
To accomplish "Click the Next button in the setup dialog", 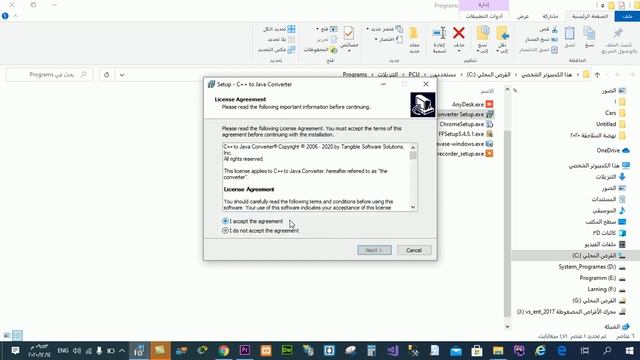I will click(x=374, y=250).
